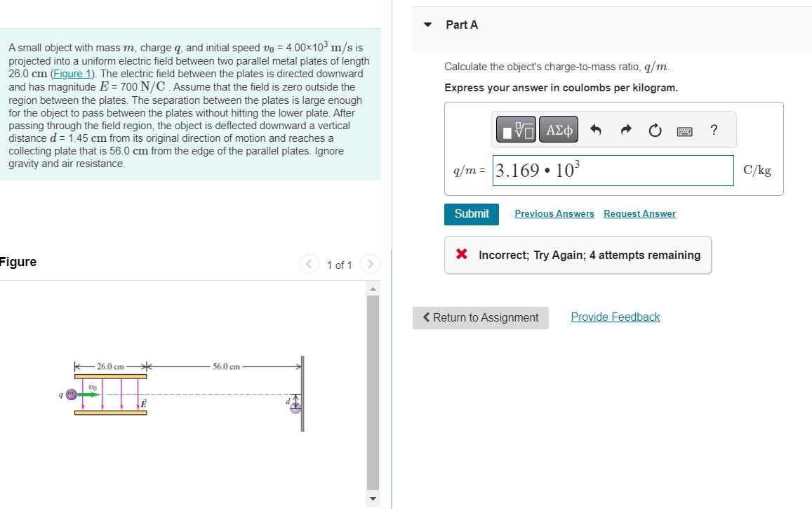Open the math templates palette
Viewport: 812px width, 509px height.
(x=516, y=129)
